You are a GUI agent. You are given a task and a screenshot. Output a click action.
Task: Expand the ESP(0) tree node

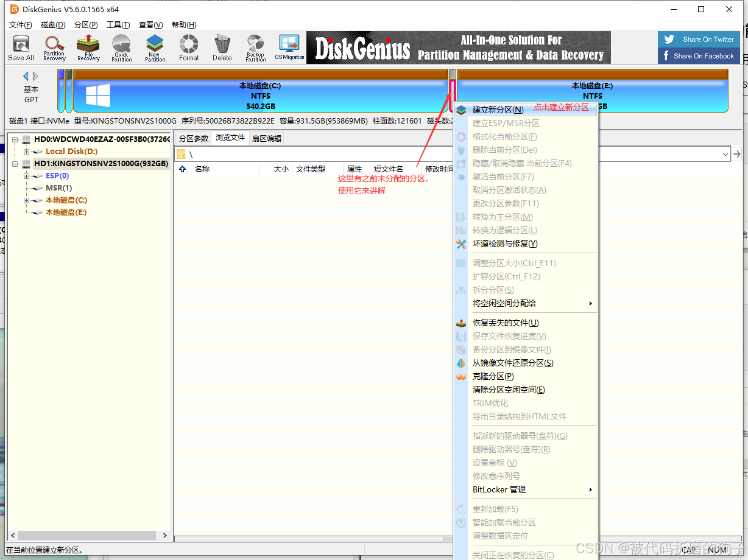27,176
